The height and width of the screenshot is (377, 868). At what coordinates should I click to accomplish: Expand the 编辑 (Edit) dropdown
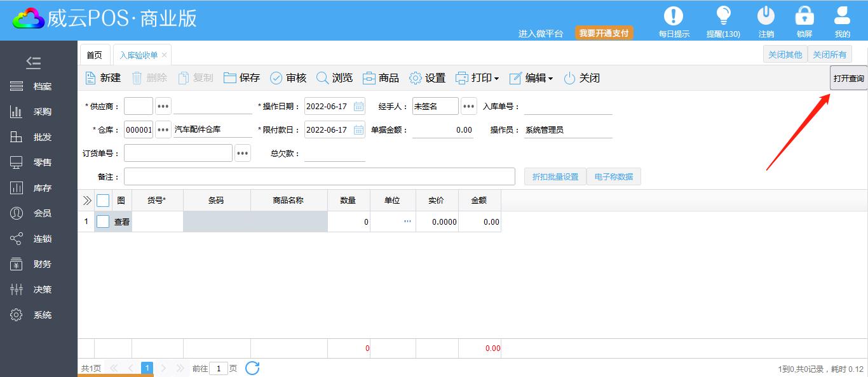coord(550,79)
